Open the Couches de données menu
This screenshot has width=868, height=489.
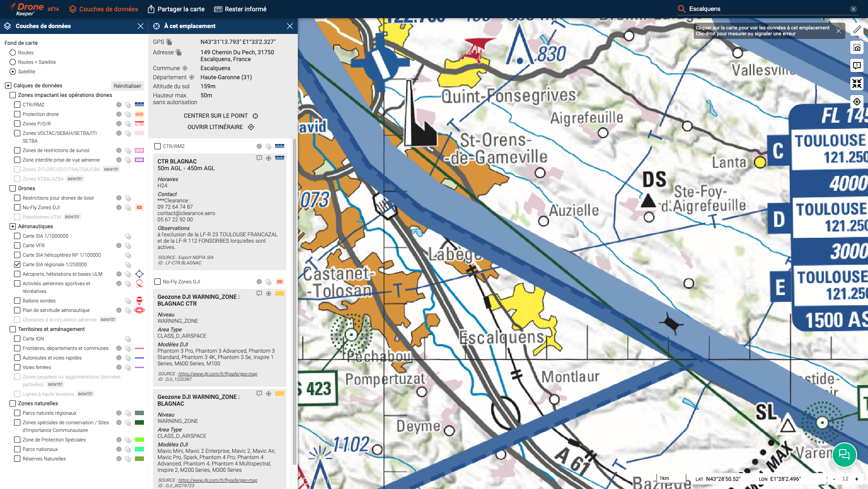point(104,9)
